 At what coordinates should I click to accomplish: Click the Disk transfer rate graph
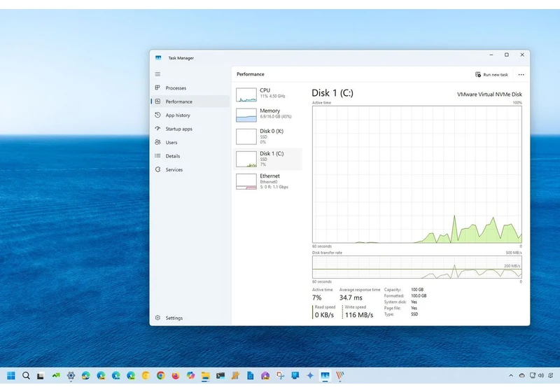[x=416, y=267]
